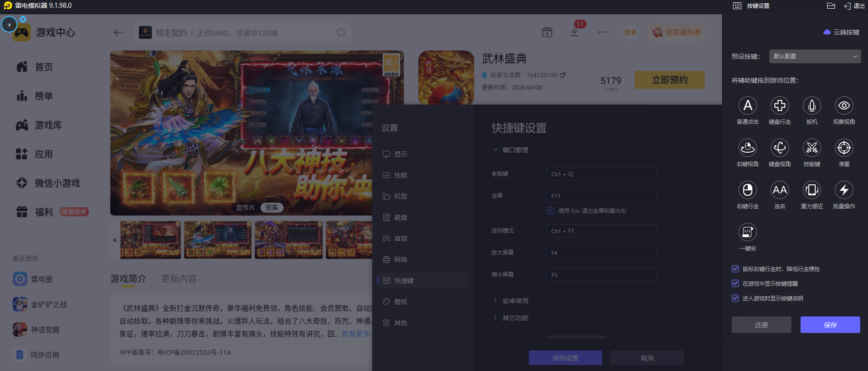
Task: Select the 普通点击 tap key icon
Action: [748, 105]
